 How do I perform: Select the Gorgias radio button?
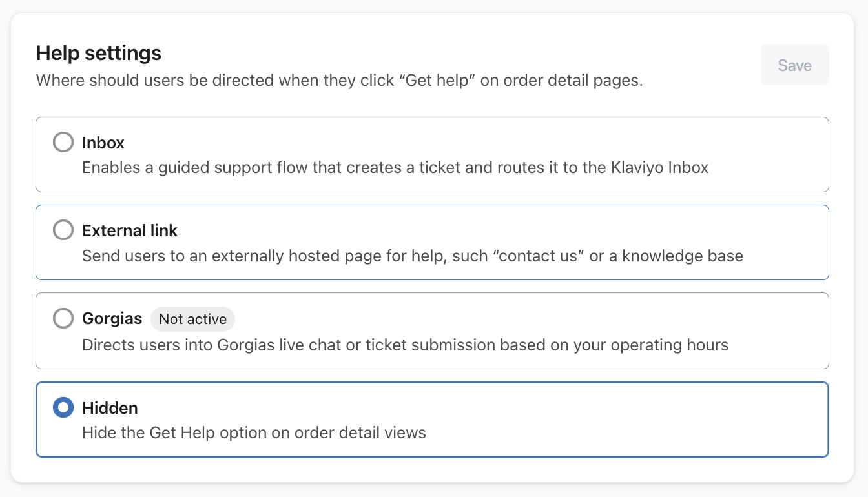pos(63,318)
